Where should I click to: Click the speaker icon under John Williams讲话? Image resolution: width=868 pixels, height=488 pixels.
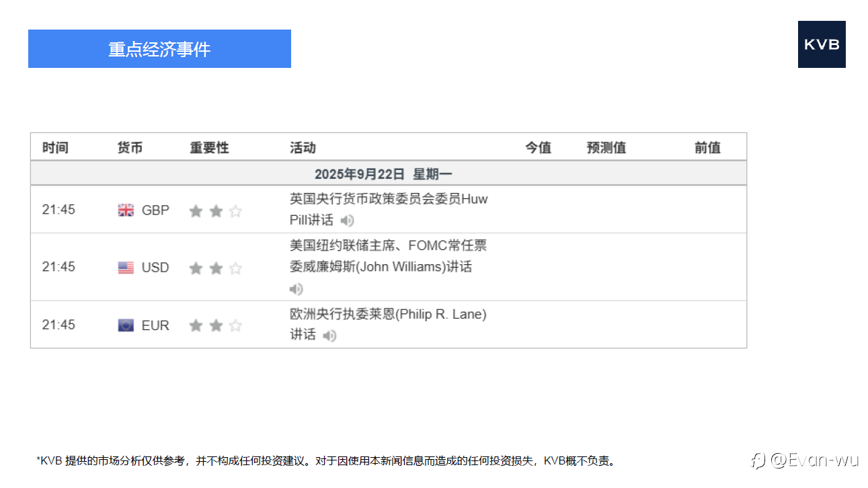click(297, 289)
